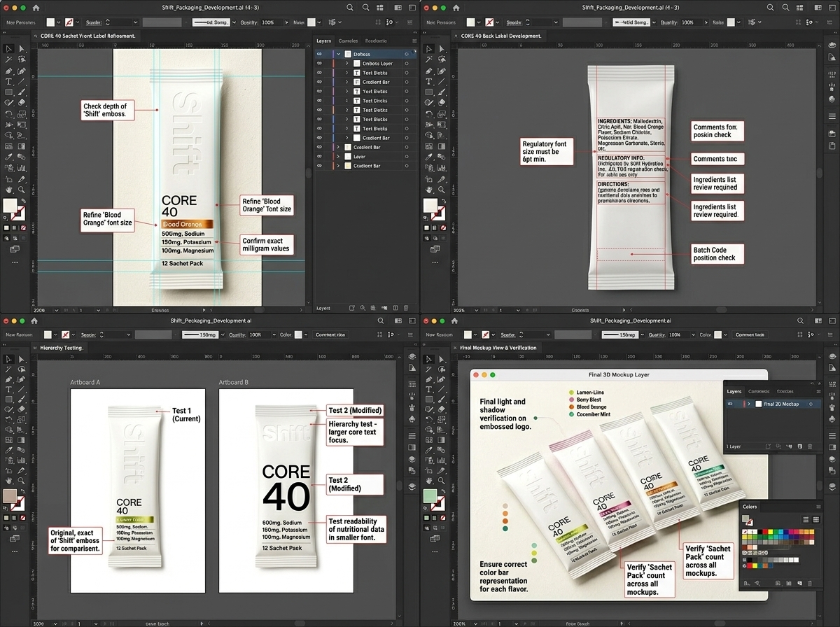Viewport: 840px width, 627px height.
Task: Open arrange documents grid icon in top-left window
Action: click(381, 7)
